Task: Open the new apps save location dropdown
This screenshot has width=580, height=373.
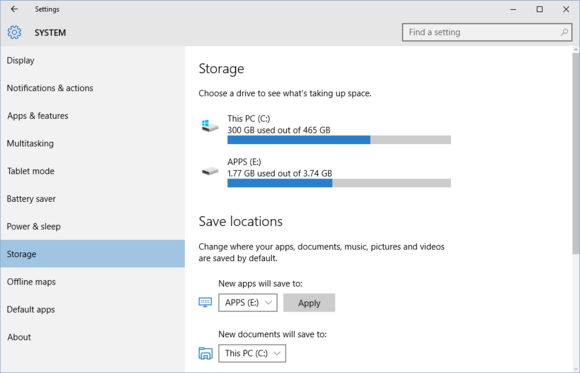Action: (248, 303)
